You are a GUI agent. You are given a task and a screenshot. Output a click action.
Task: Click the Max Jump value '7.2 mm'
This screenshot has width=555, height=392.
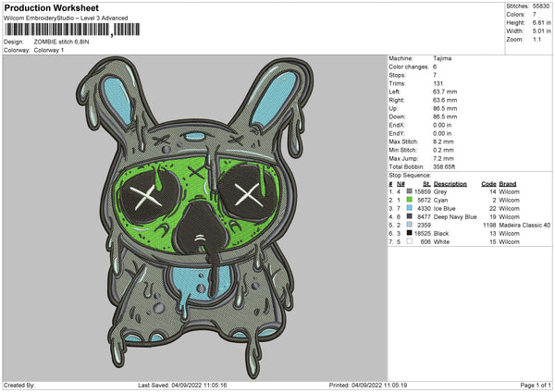[x=443, y=158]
